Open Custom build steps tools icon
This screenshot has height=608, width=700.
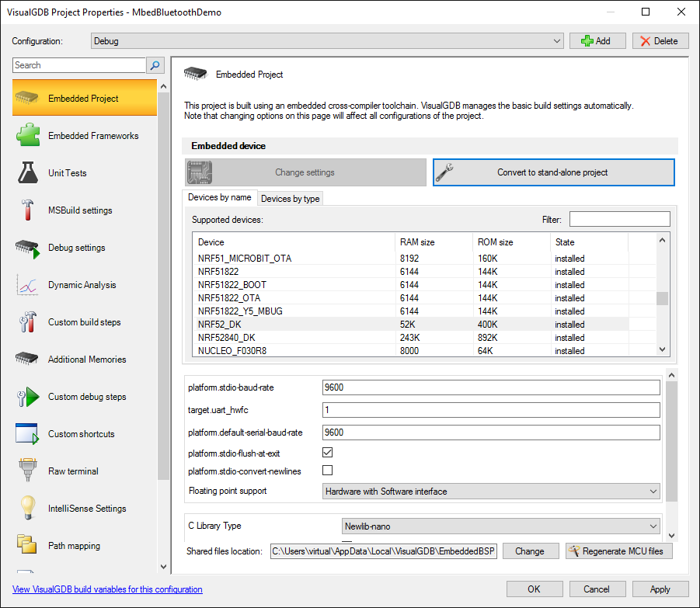pyautogui.click(x=28, y=321)
